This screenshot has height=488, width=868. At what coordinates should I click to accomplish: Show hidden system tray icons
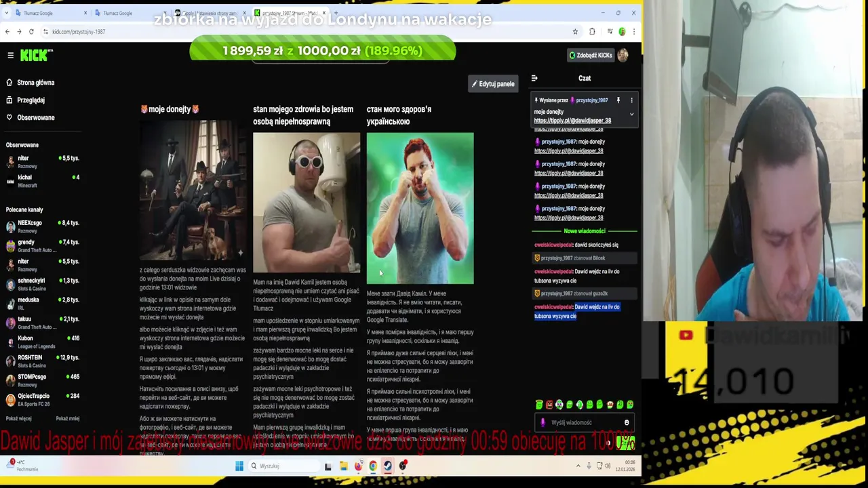coord(578,466)
